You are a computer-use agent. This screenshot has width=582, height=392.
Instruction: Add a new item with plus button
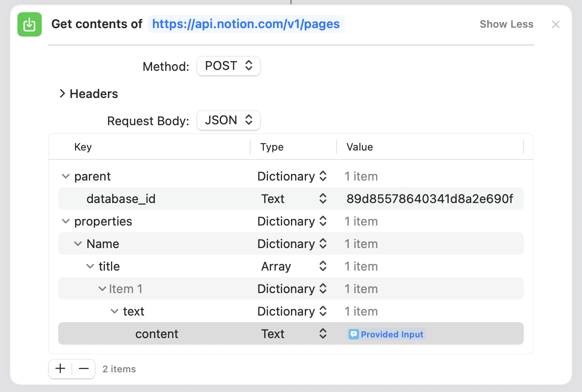click(60, 369)
